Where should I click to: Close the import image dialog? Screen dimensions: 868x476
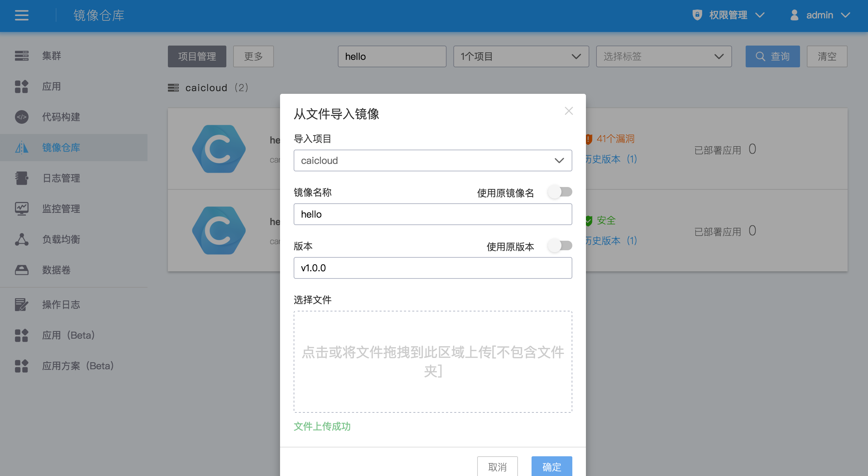[x=569, y=111]
